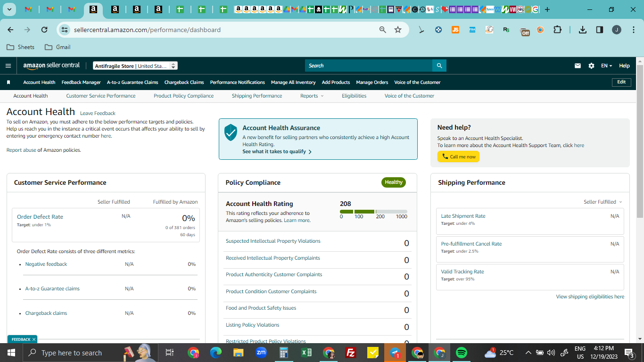Viewport: 644px width, 362px height.
Task: Click the orange JS extension icon
Action: pyautogui.click(x=455, y=30)
